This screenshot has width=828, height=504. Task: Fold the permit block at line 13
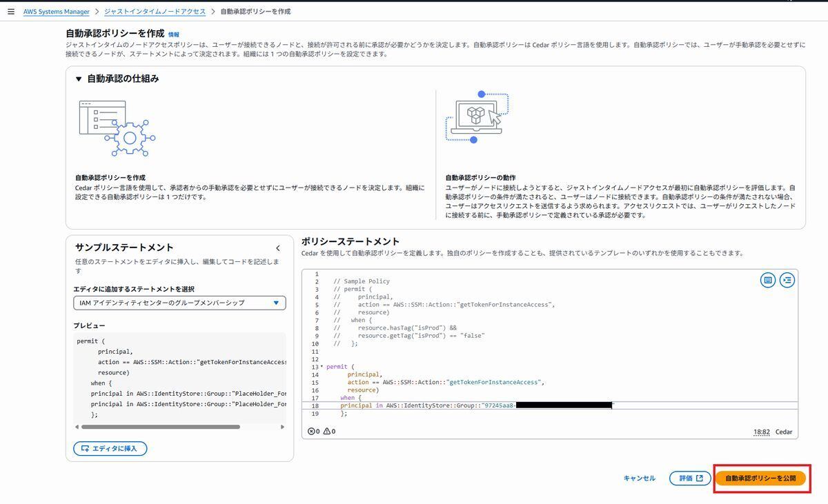[322, 366]
